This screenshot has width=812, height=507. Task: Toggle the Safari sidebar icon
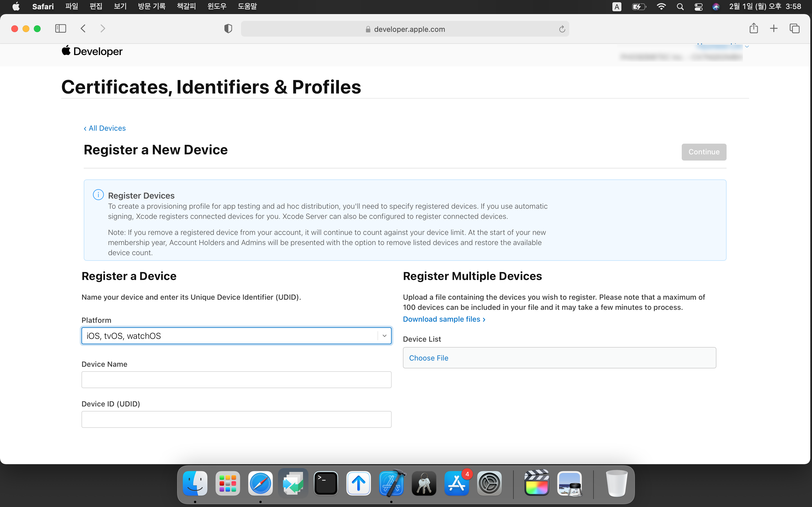tap(60, 28)
